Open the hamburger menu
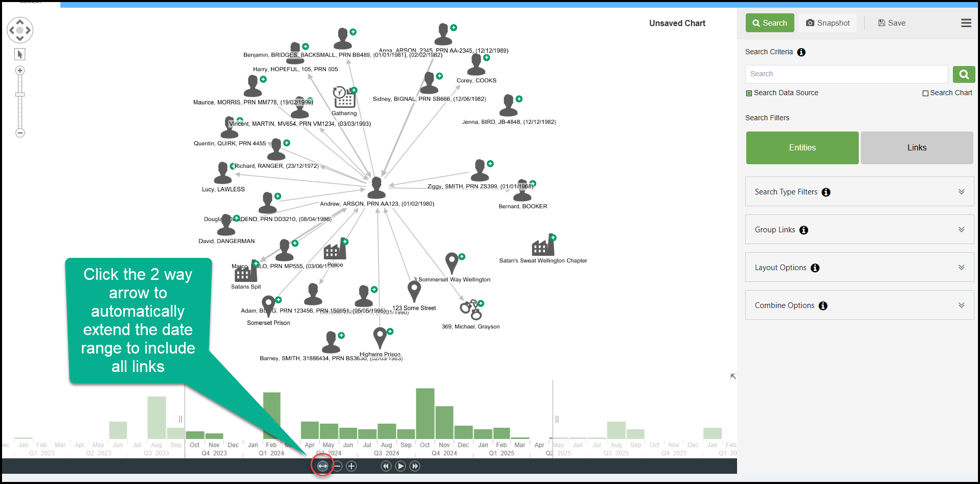980x484 pixels. (966, 23)
